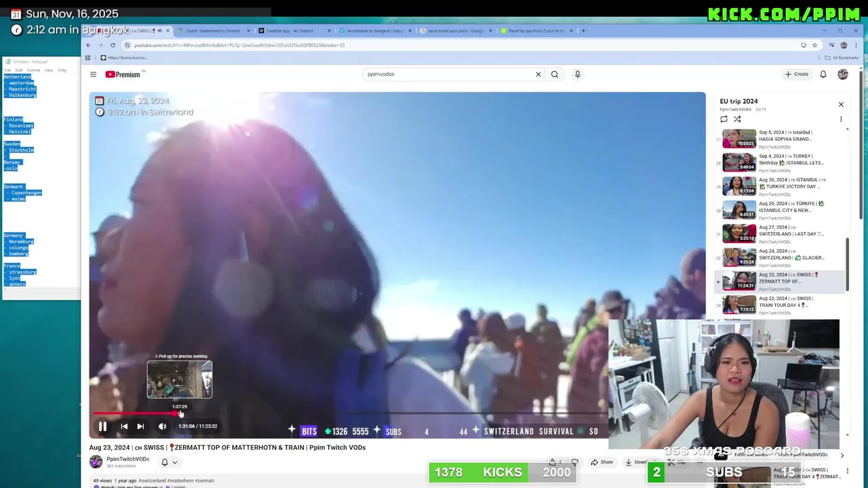This screenshot has height=488, width=868.
Task: Open a new browser tab
Action: click(x=583, y=30)
